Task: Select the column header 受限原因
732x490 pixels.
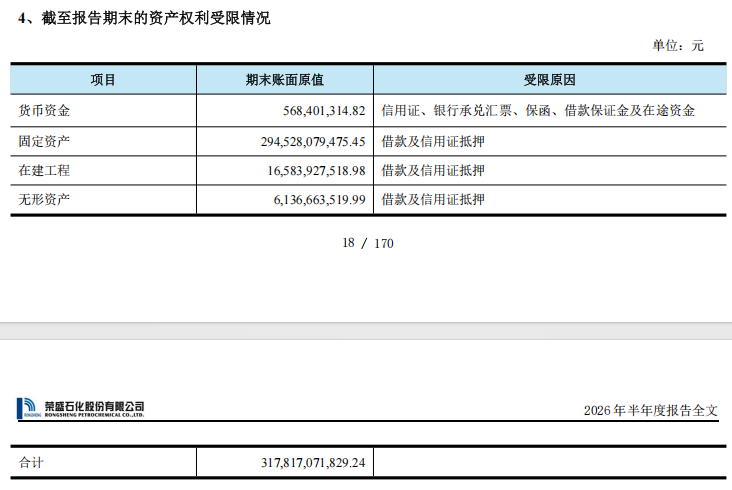Action: (x=549, y=80)
